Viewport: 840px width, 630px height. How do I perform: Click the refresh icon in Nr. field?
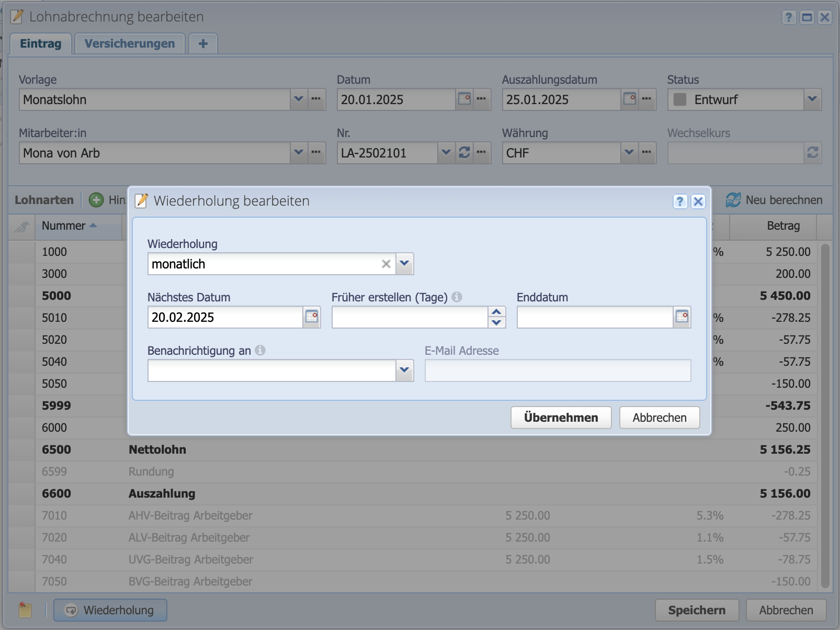tap(464, 153)
